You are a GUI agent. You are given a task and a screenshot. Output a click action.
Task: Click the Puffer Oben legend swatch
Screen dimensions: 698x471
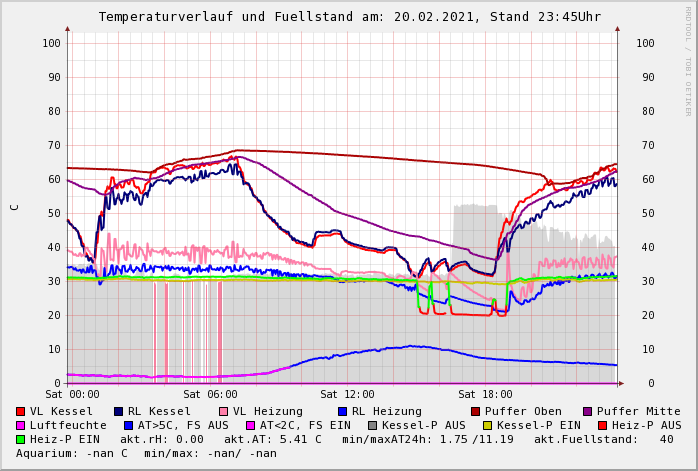[x=476, y=411]
